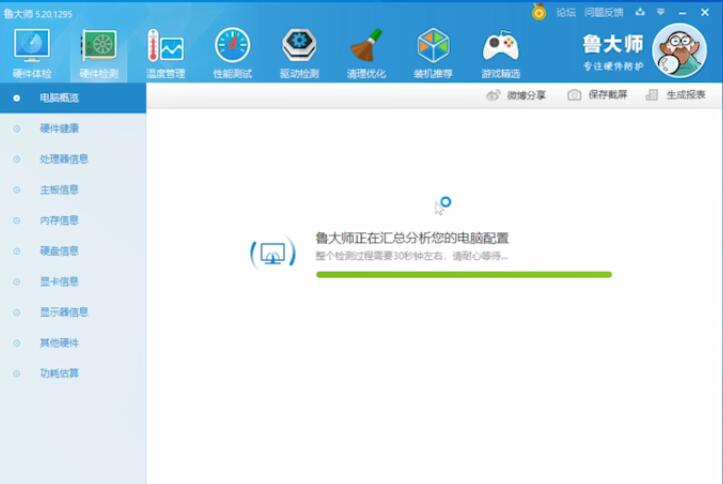Click the camera icon beside 保存截屏

coord(574,95)
